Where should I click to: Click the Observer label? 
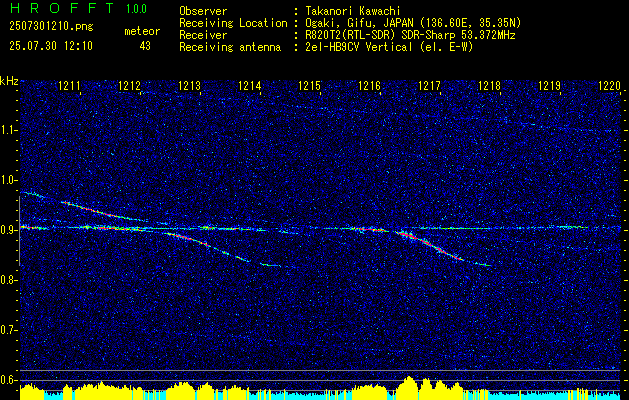(x=203, y=11)
